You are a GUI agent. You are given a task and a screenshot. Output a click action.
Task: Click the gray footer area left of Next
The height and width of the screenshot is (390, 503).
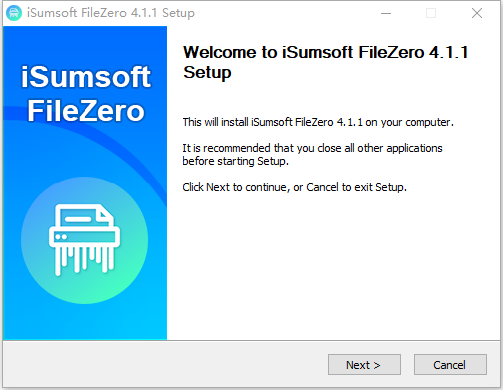point(165,365)
